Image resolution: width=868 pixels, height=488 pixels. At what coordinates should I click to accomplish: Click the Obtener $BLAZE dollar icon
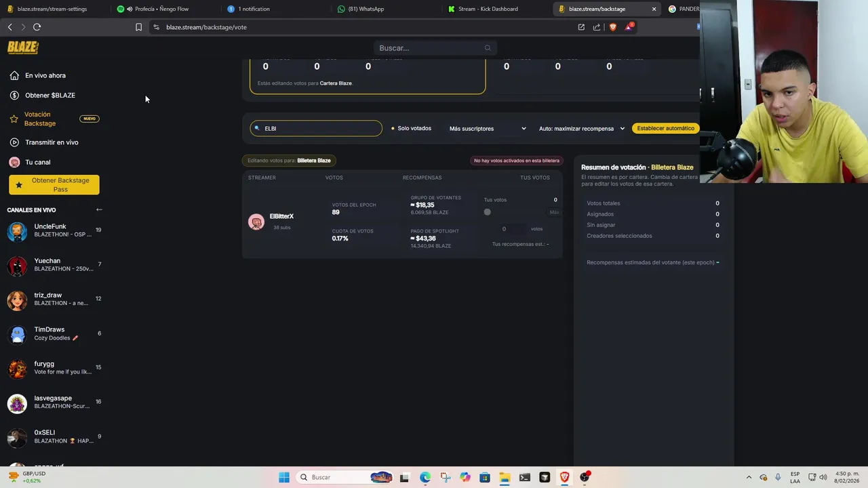[x=14, y=96]
